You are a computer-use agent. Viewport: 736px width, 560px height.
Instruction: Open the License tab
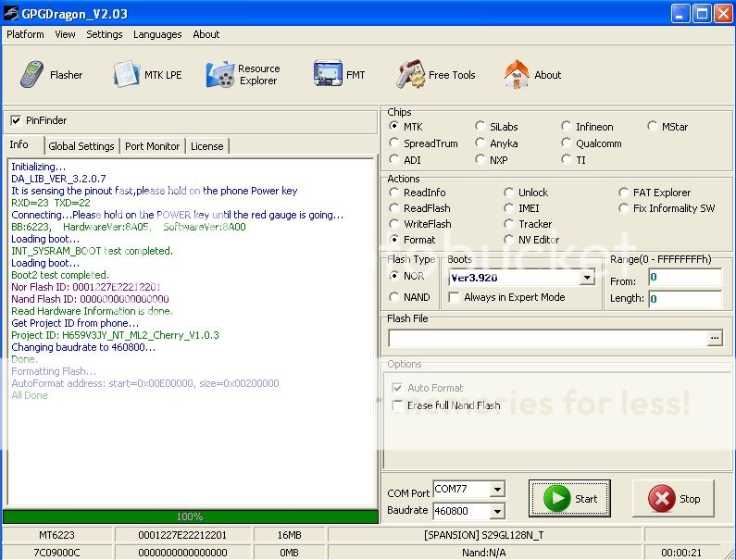click(x=207, y=146)
